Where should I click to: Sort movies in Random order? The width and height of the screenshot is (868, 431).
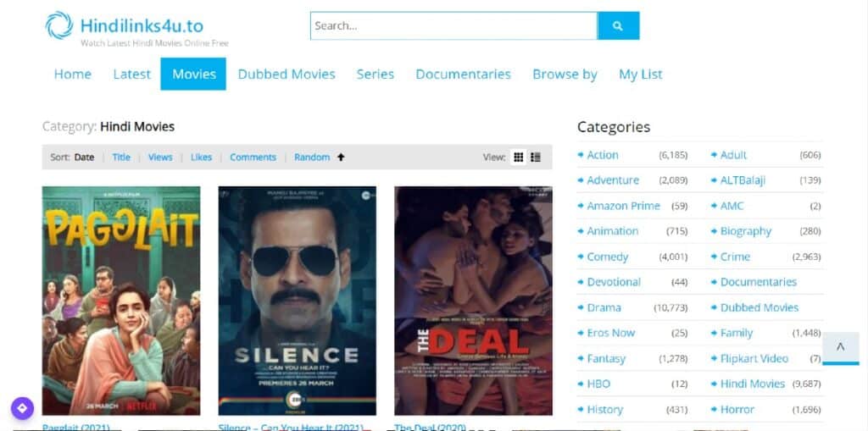click(312, 157)
